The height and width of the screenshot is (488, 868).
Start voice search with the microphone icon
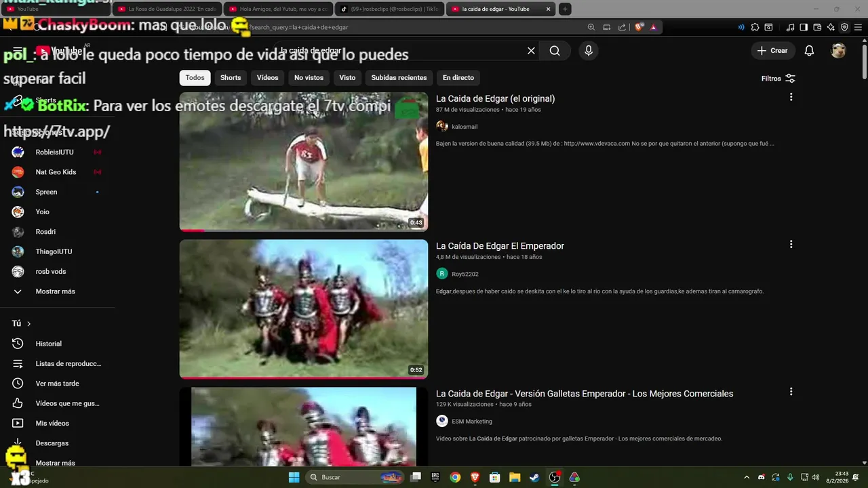pos(589,51)
